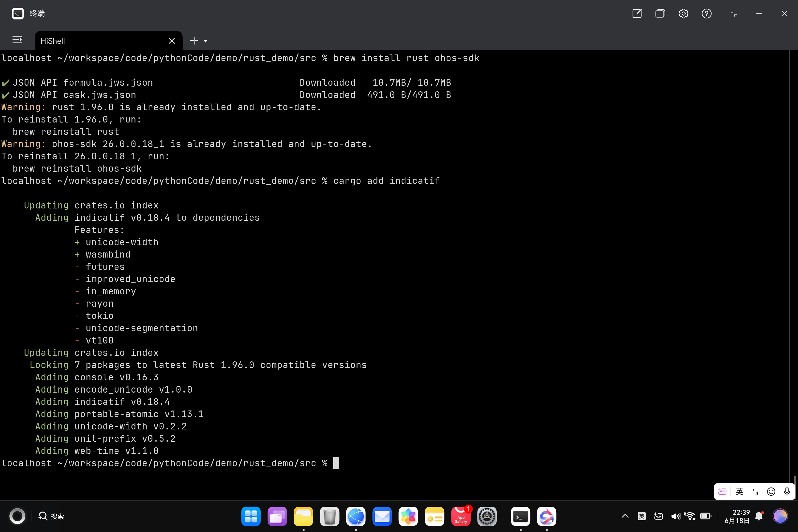Image resolution: width=798 pixels, height=532 pixels.
Task: Open the red-blue swirl dock app icon
Action: coord(547,516)
